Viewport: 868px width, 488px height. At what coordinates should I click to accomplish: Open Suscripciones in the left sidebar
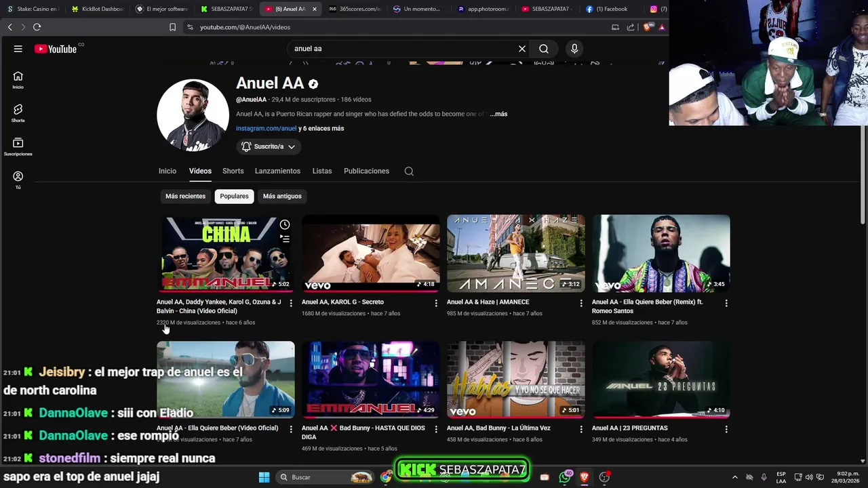pos(18,146)
